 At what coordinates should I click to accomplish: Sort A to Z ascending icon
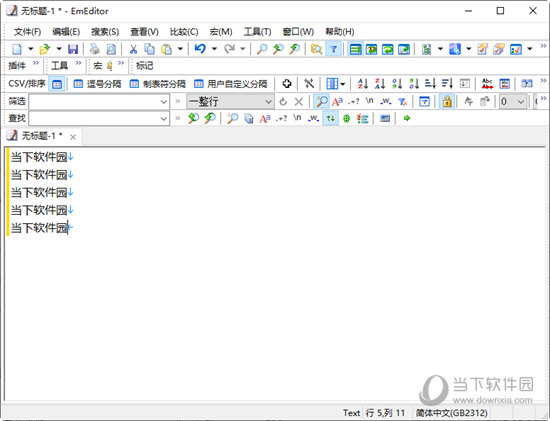click(x=363, y=83)
